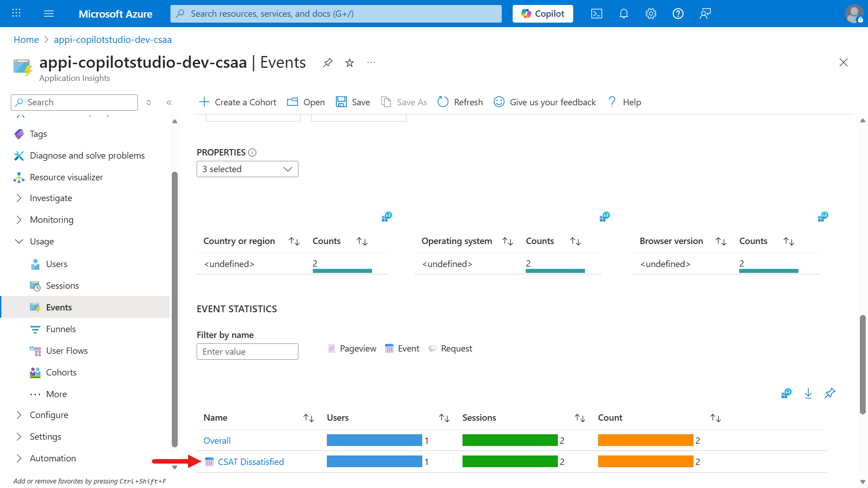
Task: Open the notifications bell
Action: [x=623, y=14]
